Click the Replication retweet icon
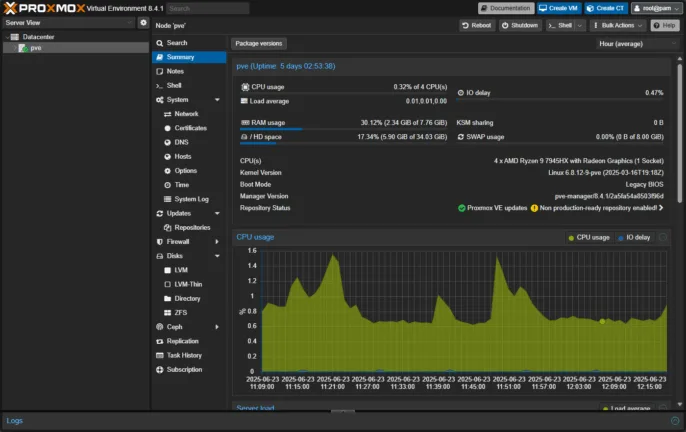686x432 pixels. tap(160, 341)
